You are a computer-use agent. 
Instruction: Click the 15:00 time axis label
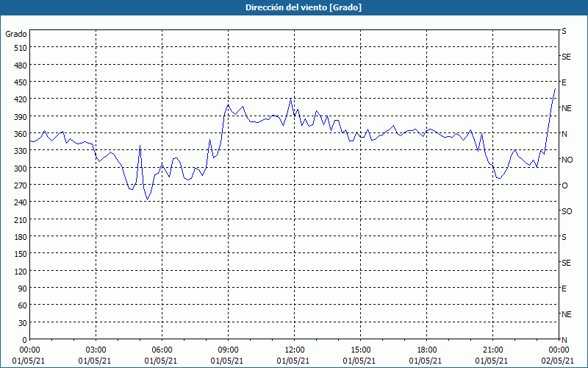pyautogui.click(x=360, y=350)
